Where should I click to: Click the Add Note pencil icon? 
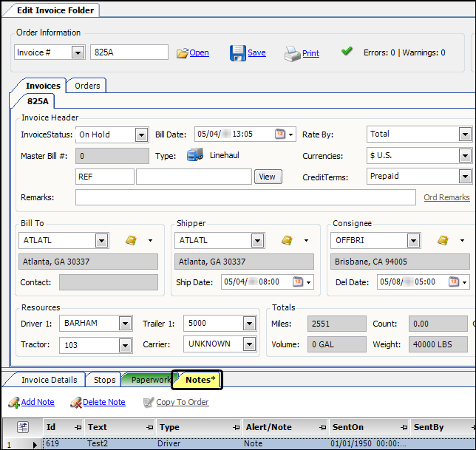point(14,403)
